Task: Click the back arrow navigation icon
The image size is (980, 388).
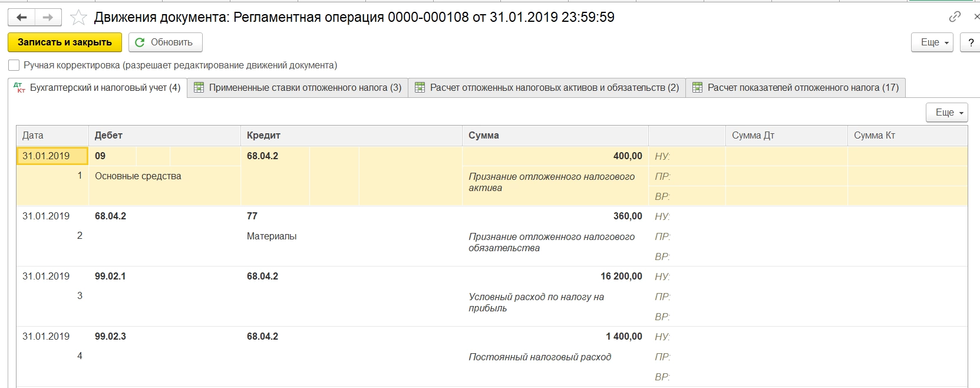Action: [22, 18]
